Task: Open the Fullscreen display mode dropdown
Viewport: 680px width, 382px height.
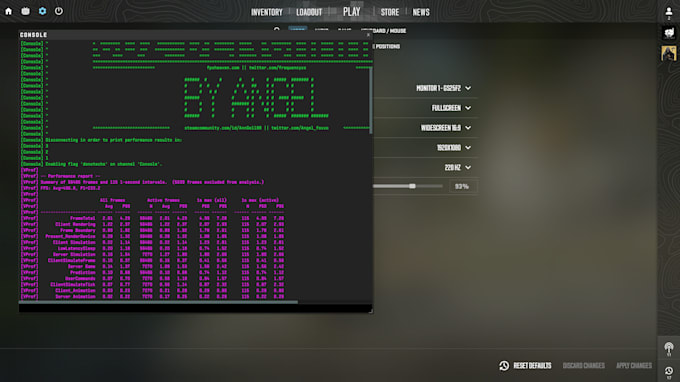Action: (x=451, y=108)
